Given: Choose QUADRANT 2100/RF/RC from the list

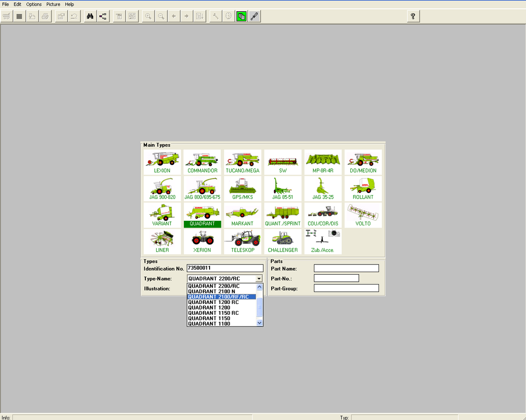Looking at the screenshot, I should coord(221,297).
